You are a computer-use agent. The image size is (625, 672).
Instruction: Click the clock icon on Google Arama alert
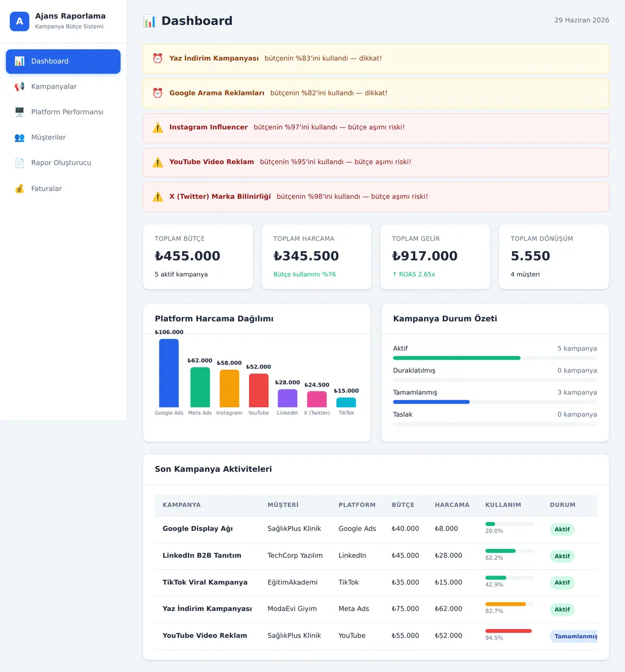pyautogui.click(x=157, y=93)
